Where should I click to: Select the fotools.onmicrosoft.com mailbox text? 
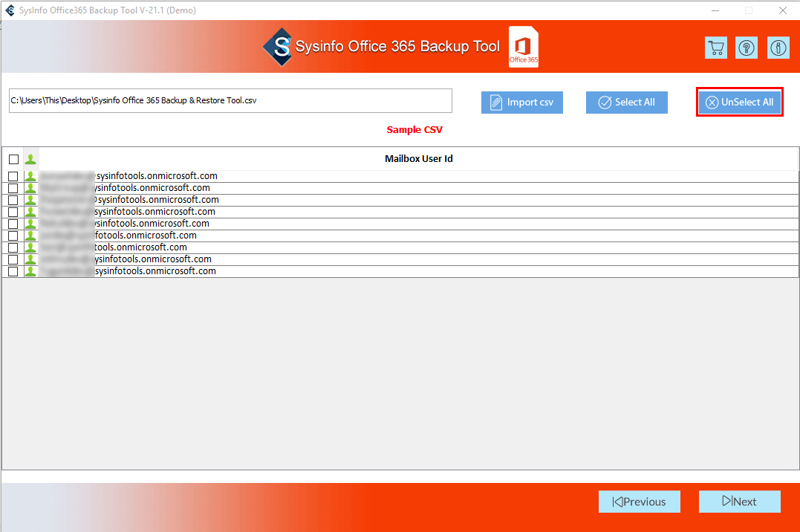(146, 236)
